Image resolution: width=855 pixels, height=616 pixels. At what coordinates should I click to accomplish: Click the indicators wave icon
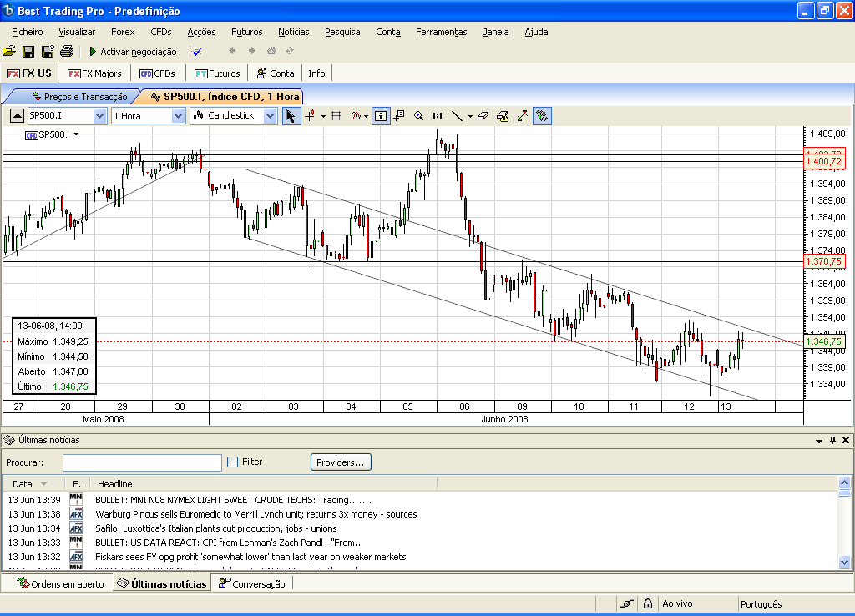pos(356,115)
